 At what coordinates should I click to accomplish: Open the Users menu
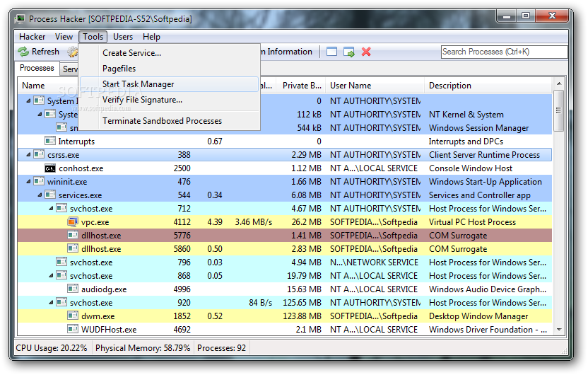click(x=123, y=37)
